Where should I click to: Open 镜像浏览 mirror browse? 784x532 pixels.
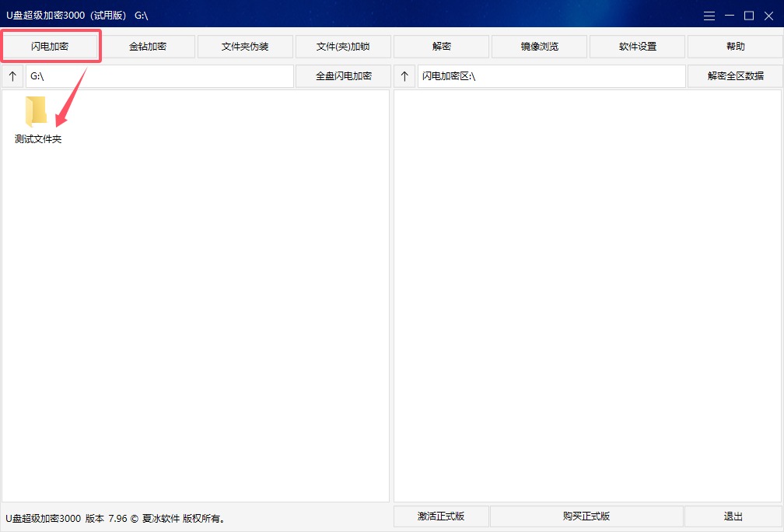point(539,47)
